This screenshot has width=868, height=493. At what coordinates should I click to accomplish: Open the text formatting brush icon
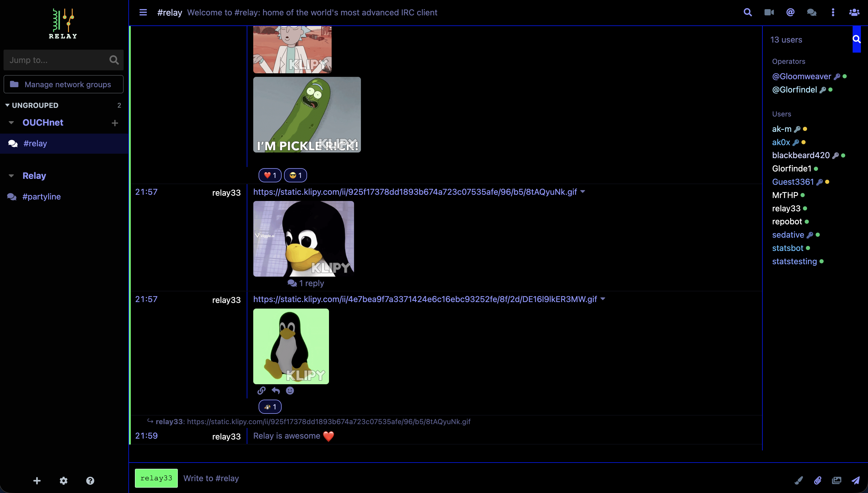pyautogui.click(x=798, y=480)
